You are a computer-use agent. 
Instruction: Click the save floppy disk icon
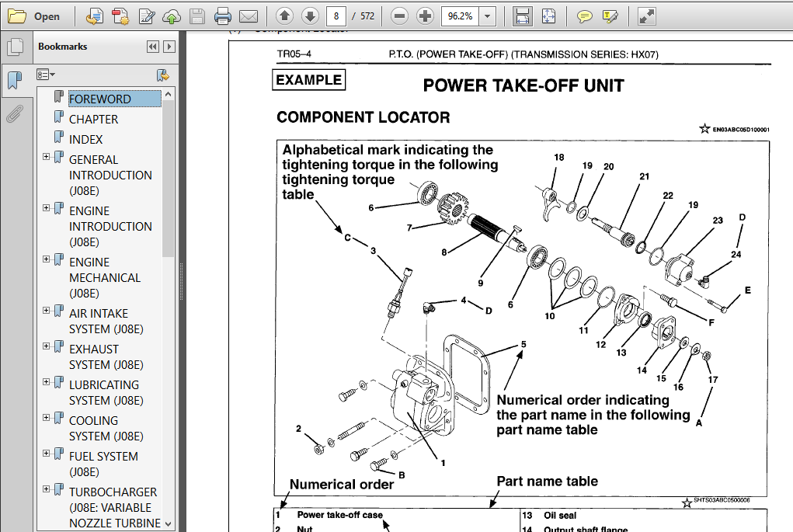[197, 16]
